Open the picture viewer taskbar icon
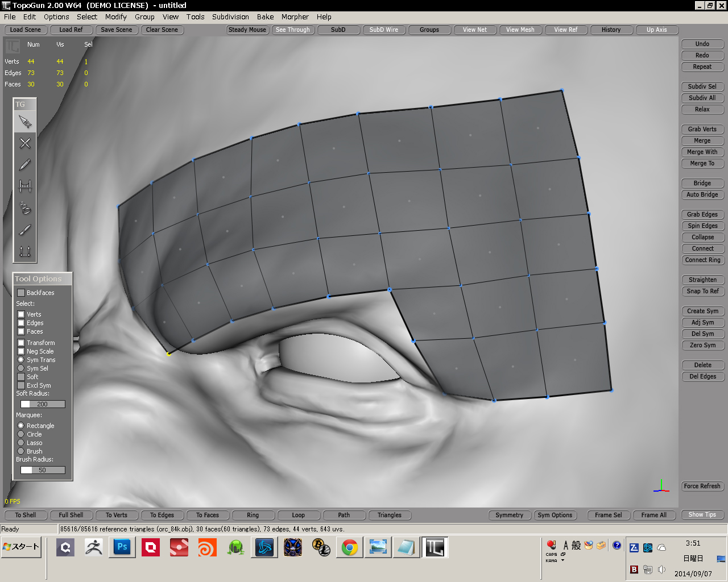Image resolution: width=728 pixels, height=582 pixels. point(378,547)
